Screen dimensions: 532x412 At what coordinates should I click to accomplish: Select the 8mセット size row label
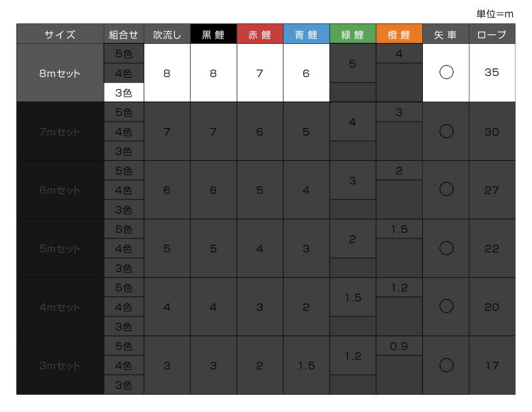coord(60,73)
